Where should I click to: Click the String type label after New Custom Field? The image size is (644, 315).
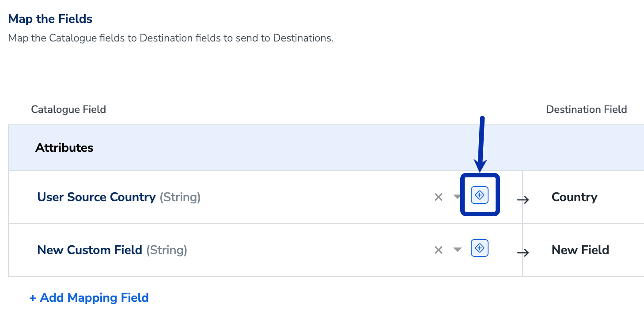point(167,250)
